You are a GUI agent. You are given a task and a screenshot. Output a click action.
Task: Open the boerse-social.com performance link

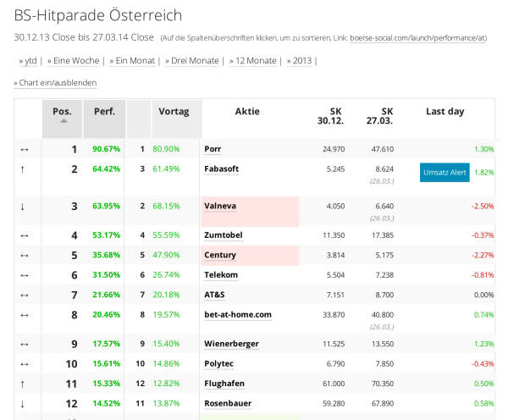(x=417, y=38)
